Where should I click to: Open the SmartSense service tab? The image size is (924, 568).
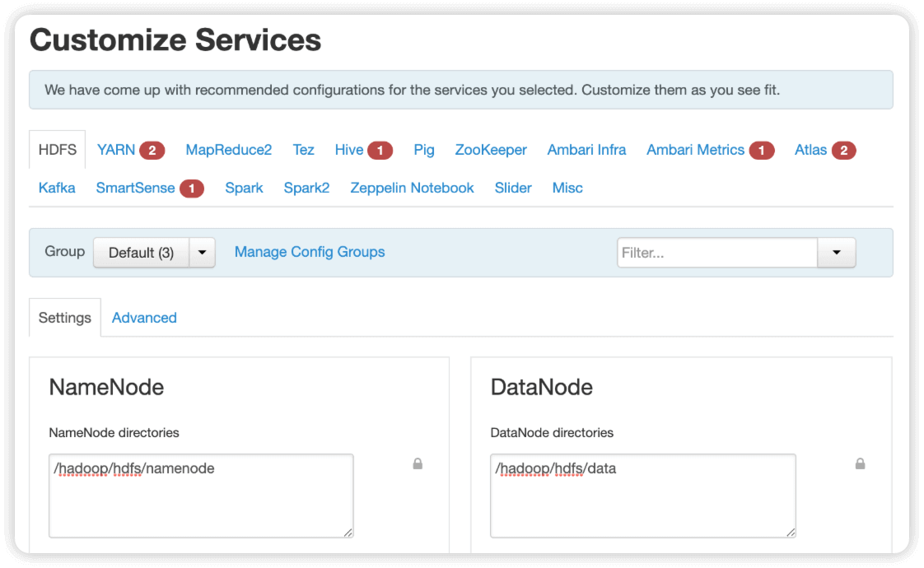coord(136,188)
